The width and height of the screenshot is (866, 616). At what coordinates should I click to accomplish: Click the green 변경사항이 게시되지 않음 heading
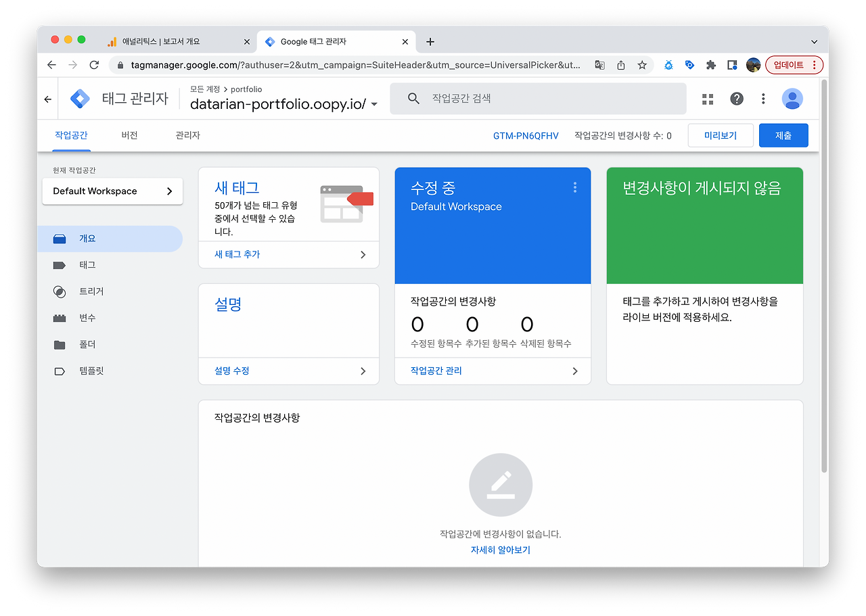(x=702, y=188)
